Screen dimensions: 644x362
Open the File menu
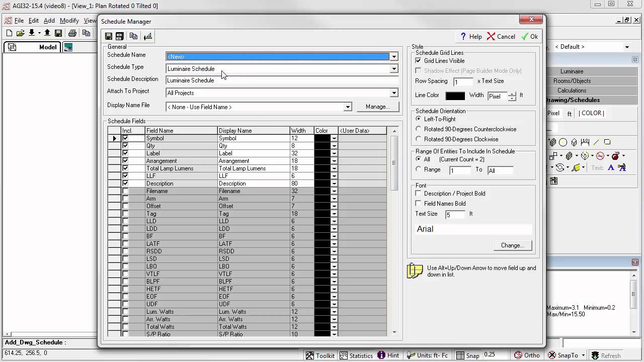(19, 21)
